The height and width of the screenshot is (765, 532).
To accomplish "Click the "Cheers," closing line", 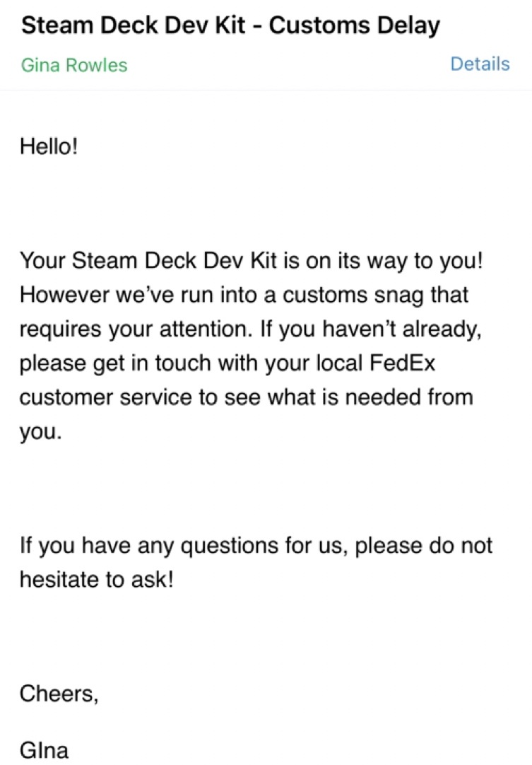I will (x=59, y=694).
